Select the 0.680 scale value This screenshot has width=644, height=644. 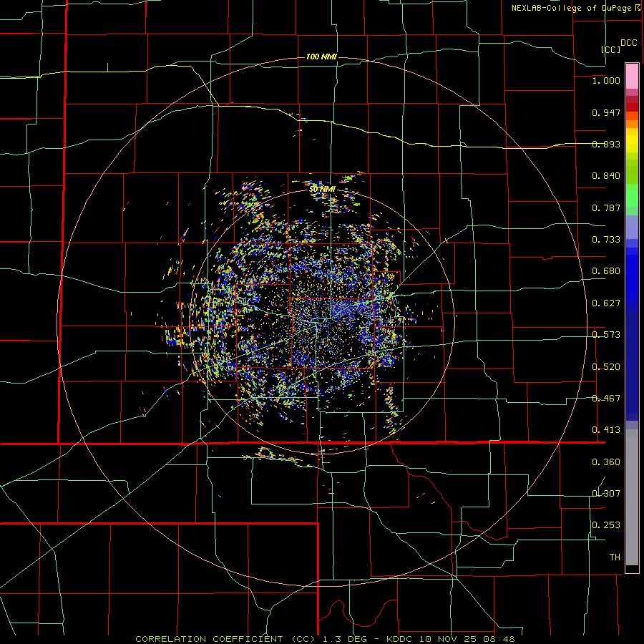(x=606, y=271)
